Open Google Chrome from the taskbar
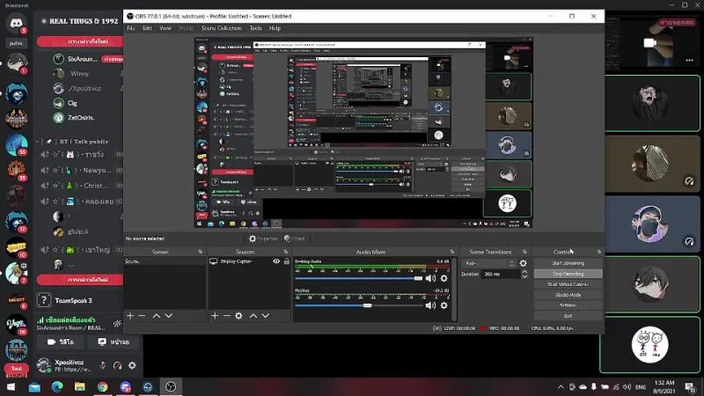This screenshot has width=704, height=396. (x=103, y=387)
